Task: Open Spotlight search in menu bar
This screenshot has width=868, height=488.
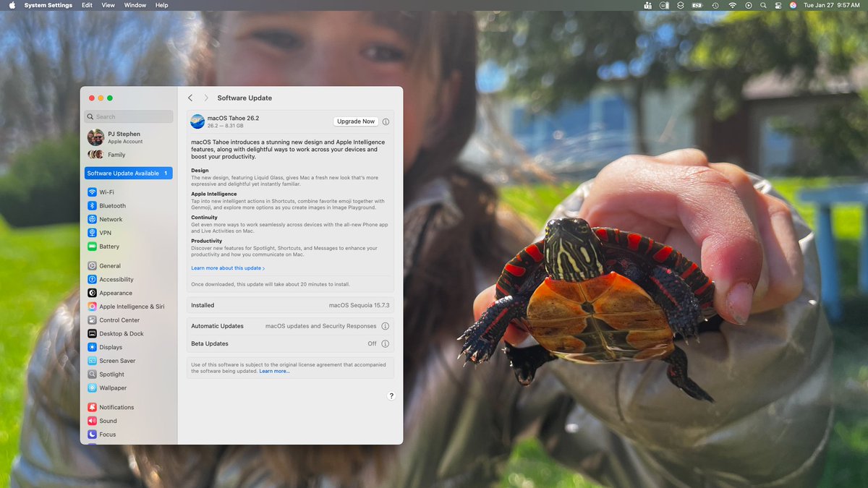Action: (764, 5)
